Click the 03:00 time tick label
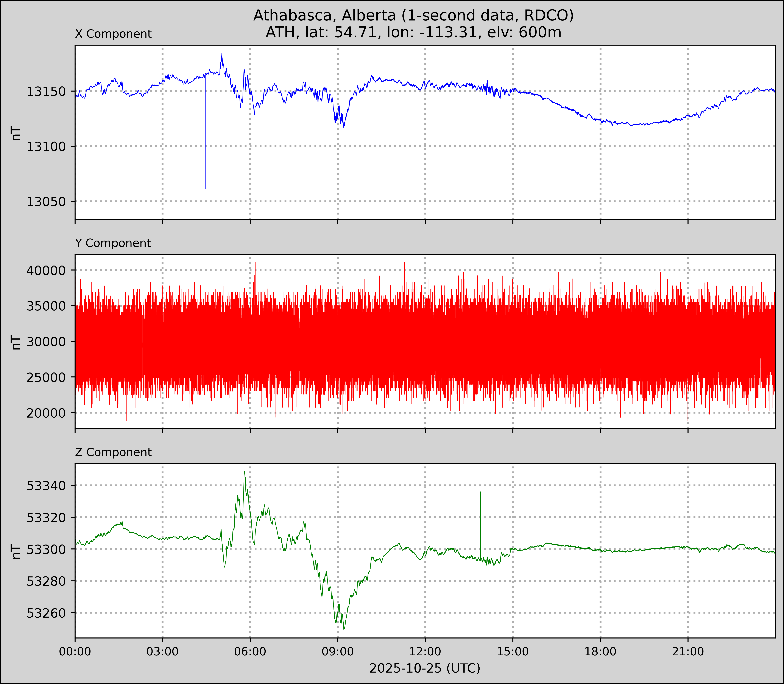The width and height of the screenshot is (784, 684). point(162,651)
